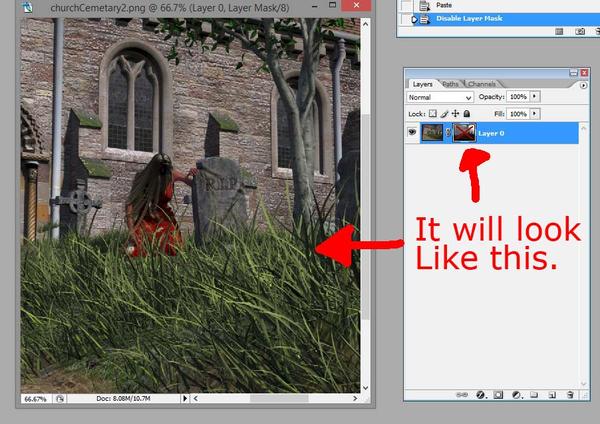Switch to the Paths tab

click(x=450, y=84)
